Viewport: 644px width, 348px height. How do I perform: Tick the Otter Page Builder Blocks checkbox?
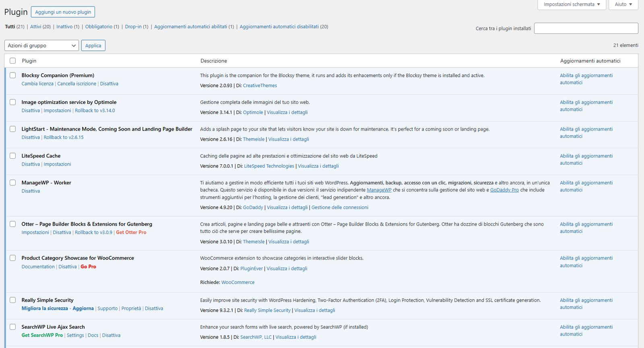click(x=13, y=224)
